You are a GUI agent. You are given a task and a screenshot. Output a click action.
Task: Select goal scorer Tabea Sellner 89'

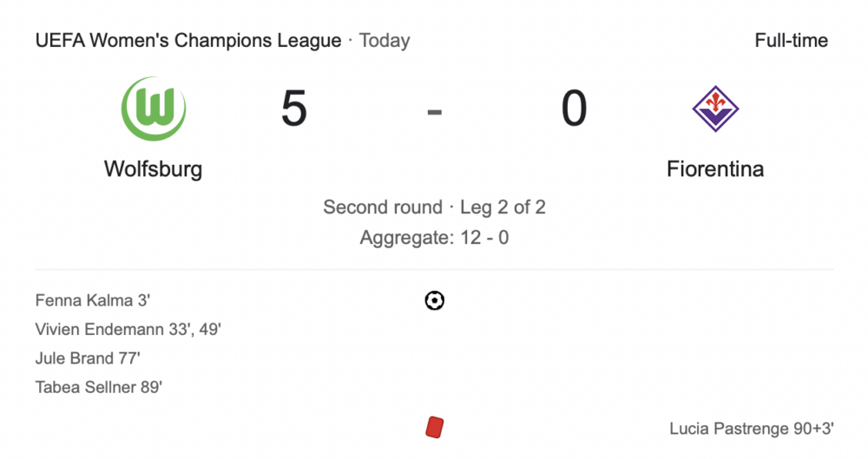tap(99, 387)
